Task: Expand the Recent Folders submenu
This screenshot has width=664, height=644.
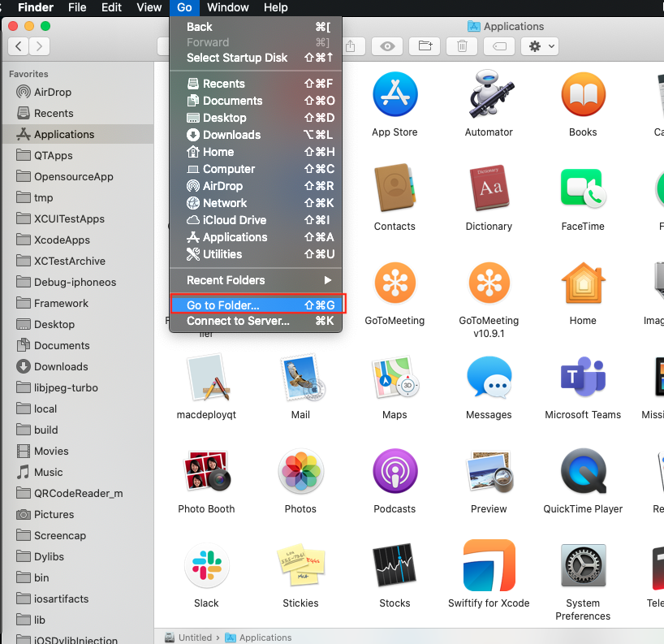Action: pos(256,280)
